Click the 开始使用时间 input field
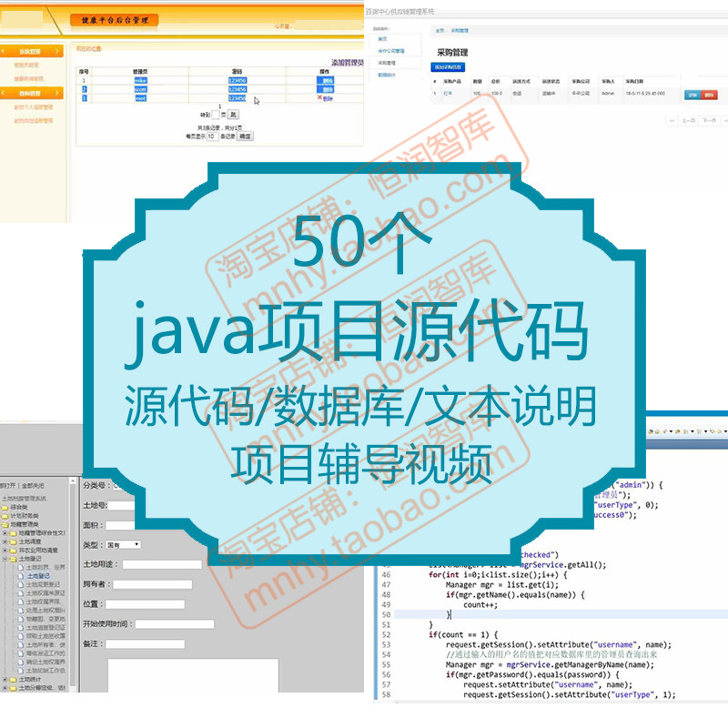This screenshot has width=728, height=728. point(175,624)
